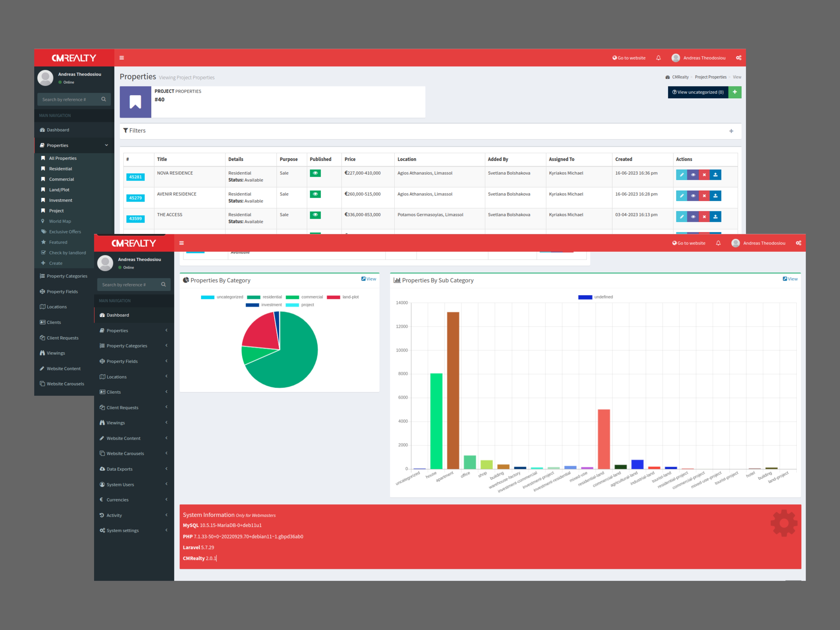Click the green plus add property button
The image size is (840, 630).
tap(734, 92)
